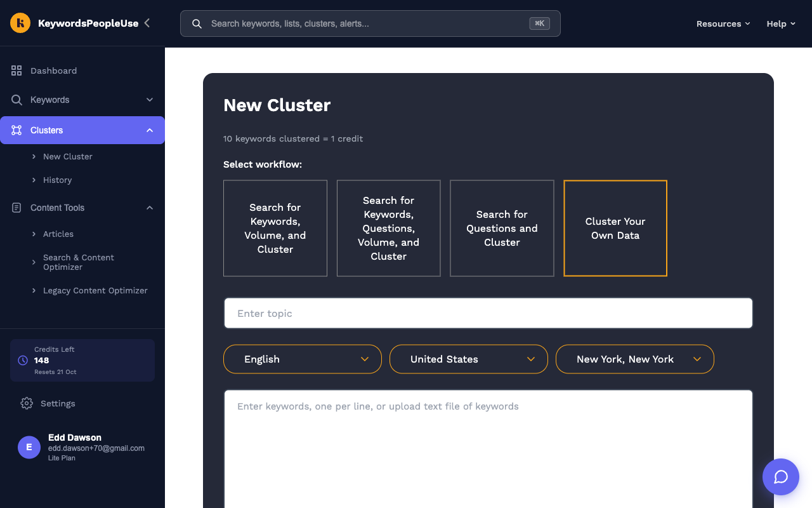Click the global search keywords box
The width and height of the screenshot is (812, 508).
tap(370, 23)
